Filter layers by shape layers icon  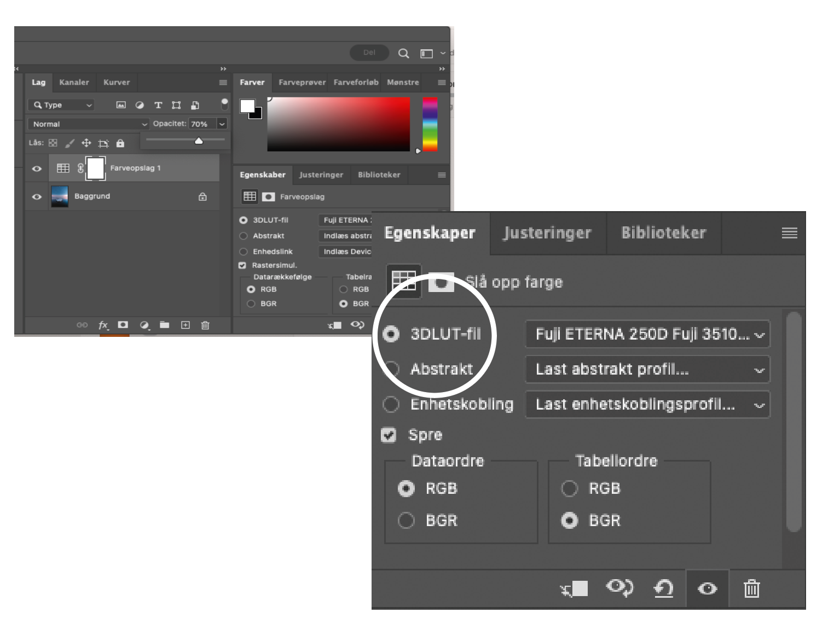click(176, 105)
